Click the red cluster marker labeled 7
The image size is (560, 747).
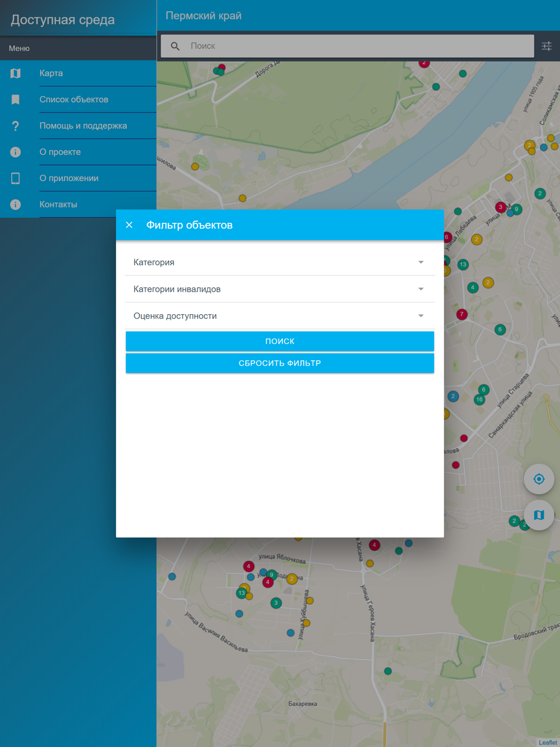461,315
